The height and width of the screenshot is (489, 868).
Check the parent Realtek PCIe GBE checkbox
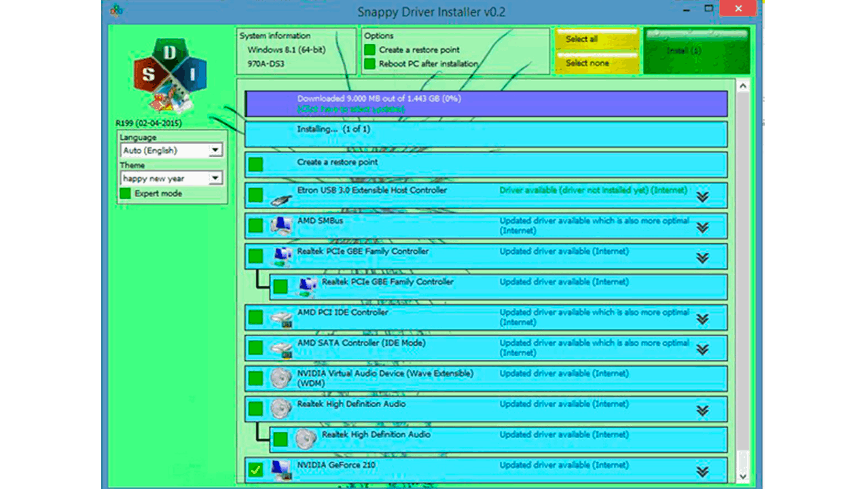(255, 256)
